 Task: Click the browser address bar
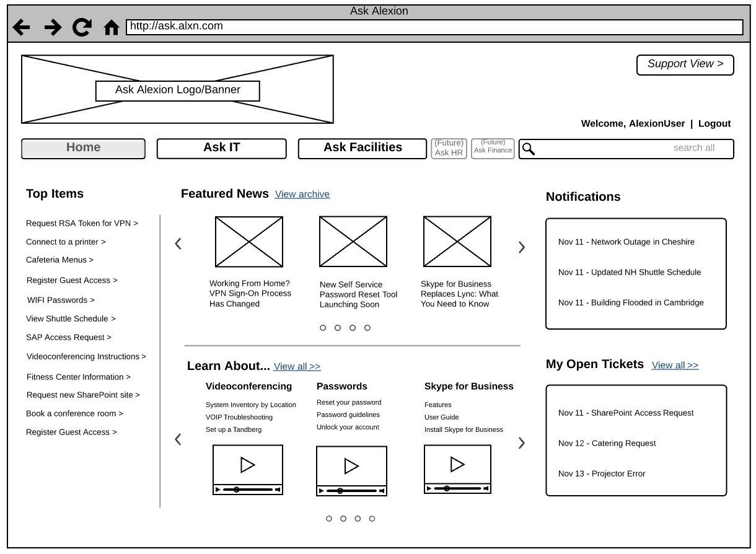tap(434, 27)
